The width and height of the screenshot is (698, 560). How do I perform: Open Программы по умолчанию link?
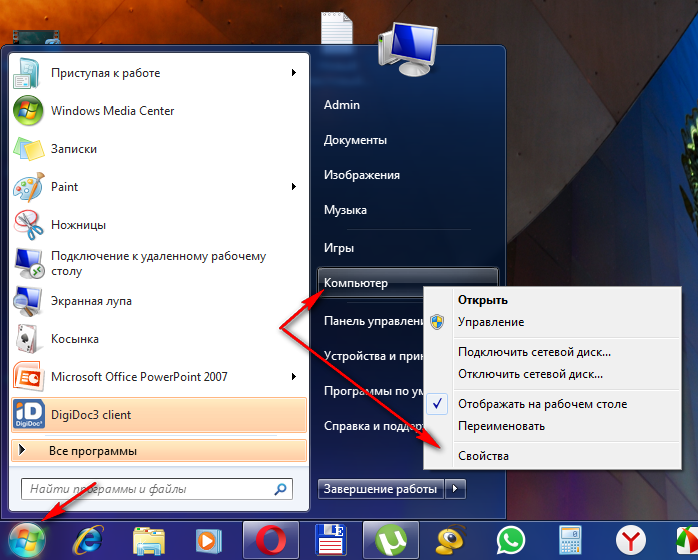373,391
